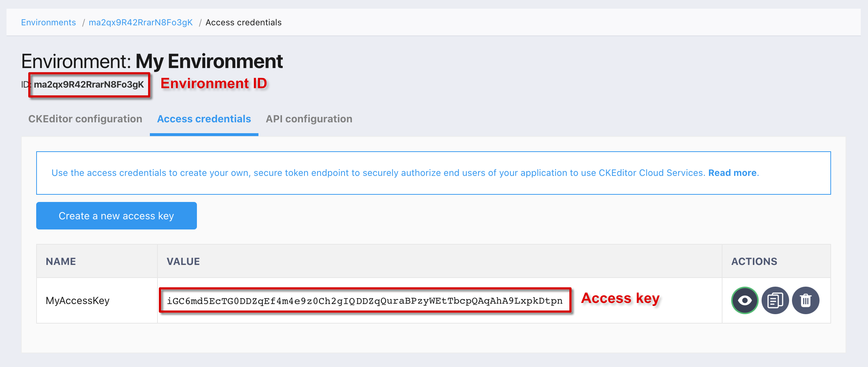
Task: Select the access key value text
Action: pyautogui.click(x=365, y=301)
